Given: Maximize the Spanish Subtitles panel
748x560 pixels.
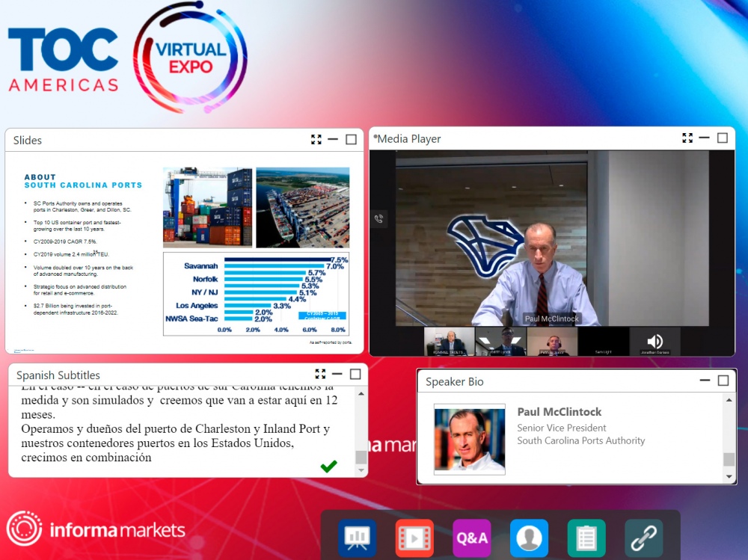Looking at the screenshot, I should 355,374.
